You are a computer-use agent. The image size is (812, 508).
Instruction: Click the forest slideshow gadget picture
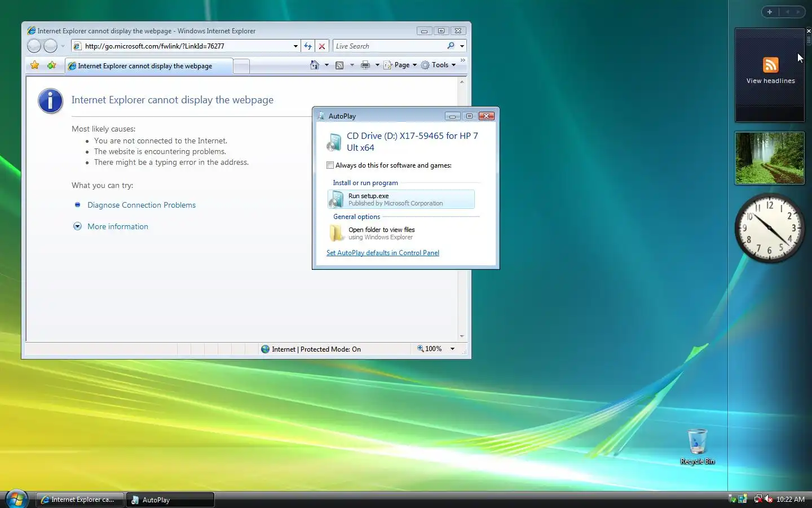tap(770, 158)
